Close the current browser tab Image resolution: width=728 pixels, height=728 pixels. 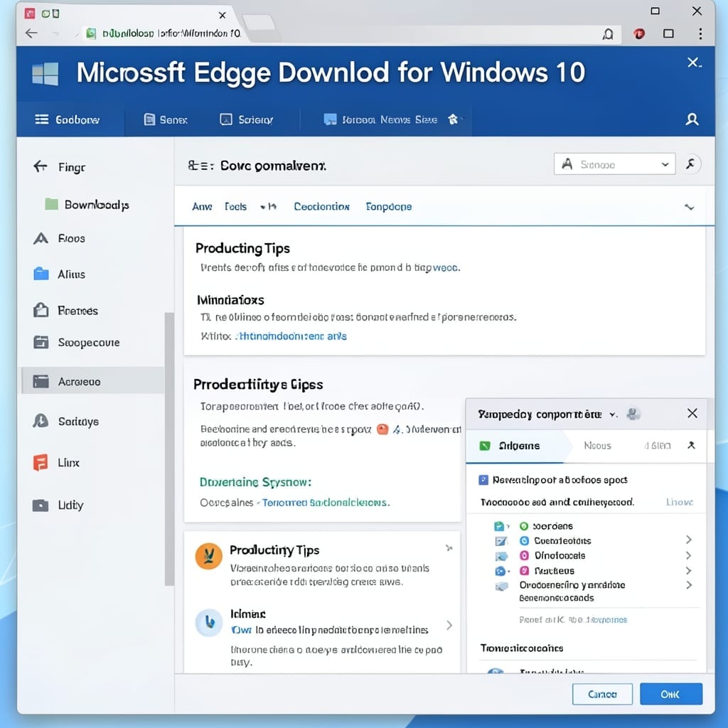click(223, 16)
